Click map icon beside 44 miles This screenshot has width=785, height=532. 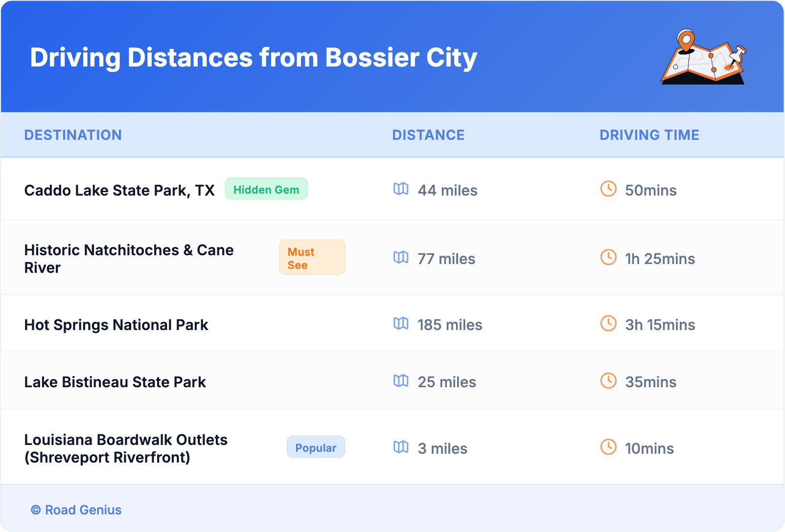pyautogui.click(x=401, y=189)
